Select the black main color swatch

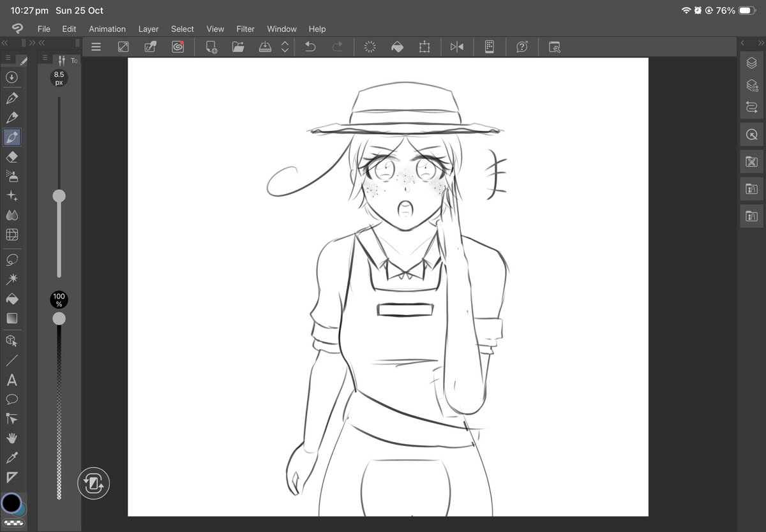click(11, 503)
